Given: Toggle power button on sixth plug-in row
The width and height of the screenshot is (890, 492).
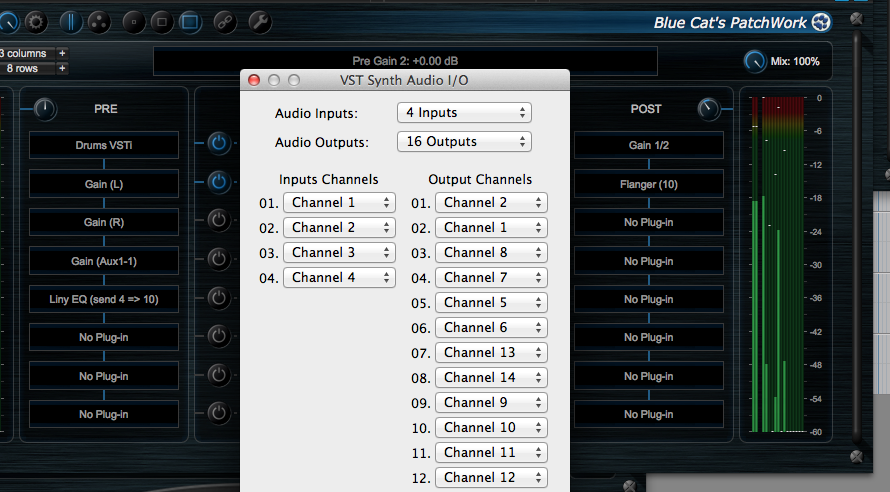Looking at the screenshot, I should click(x=219, y=336).
